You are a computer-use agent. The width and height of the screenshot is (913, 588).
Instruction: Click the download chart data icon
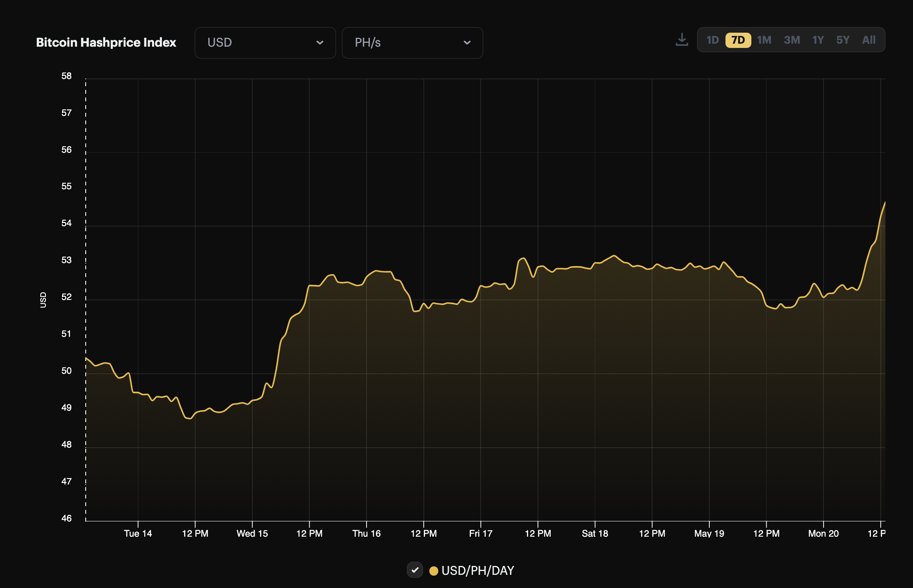point(682,39)
